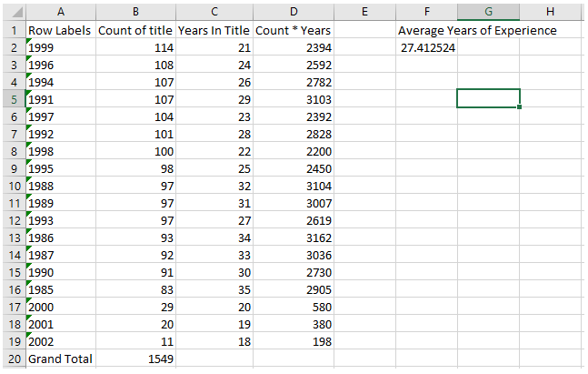Click cell with count 114
This screenshot has width=588, height=374.
pyautogui.click(x=135, y=47)
